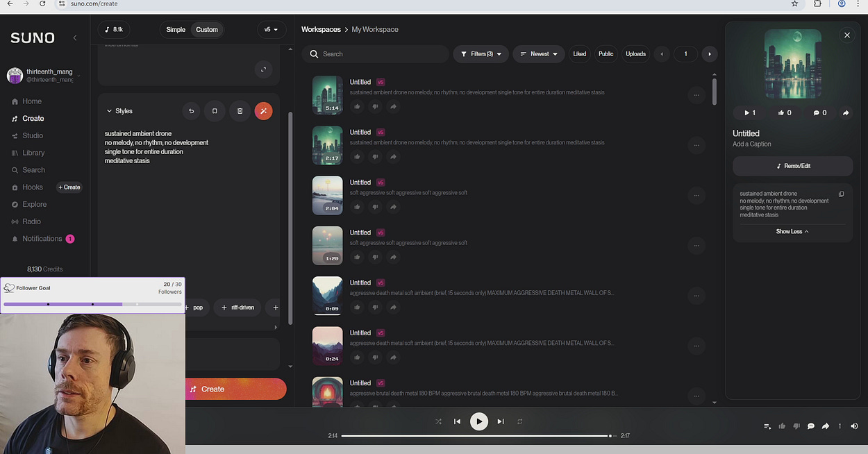Open the playback queue icon
868x454 pixels.
767,426
